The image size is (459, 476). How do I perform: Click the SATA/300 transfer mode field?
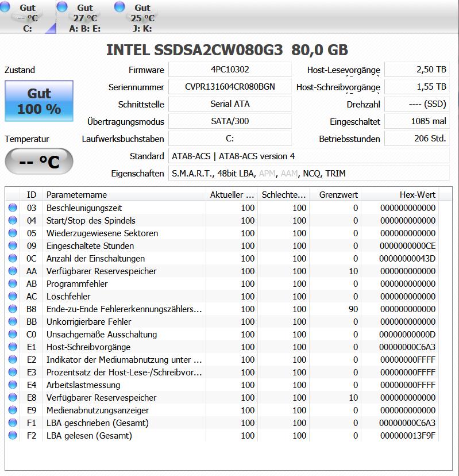[230, 121]
